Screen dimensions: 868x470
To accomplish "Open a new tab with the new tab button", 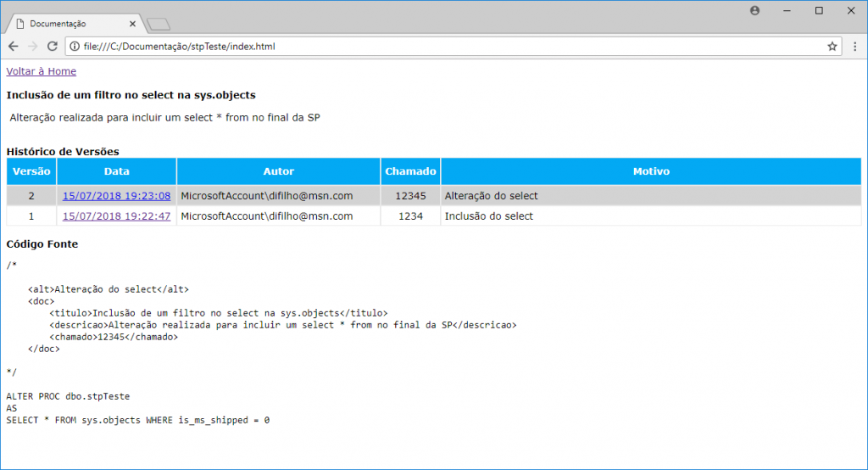I will 159,24.
